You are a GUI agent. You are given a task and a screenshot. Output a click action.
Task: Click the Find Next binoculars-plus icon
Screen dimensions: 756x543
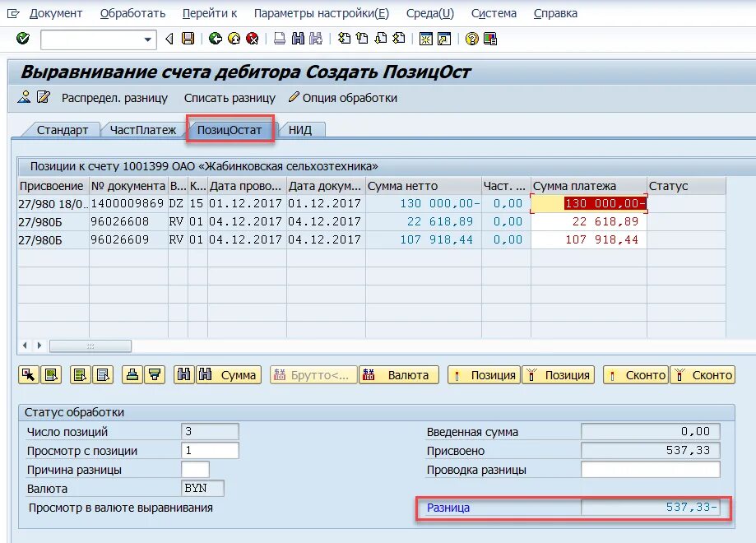(x=316, y=39)
